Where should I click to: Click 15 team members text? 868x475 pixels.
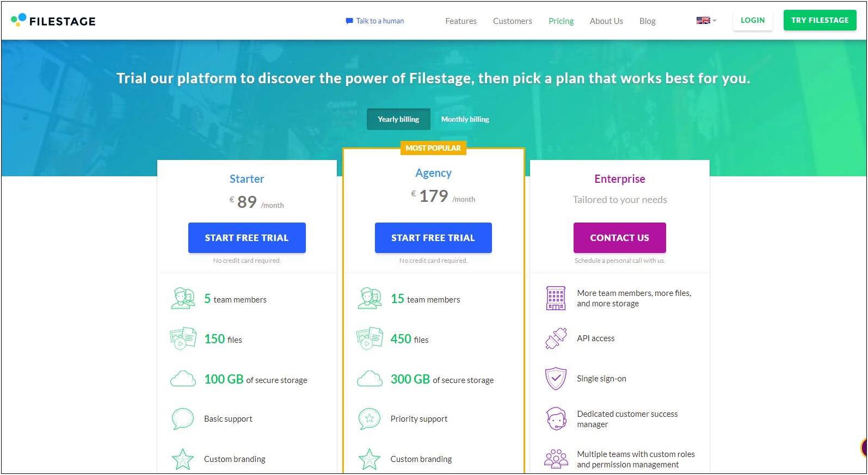425,299
